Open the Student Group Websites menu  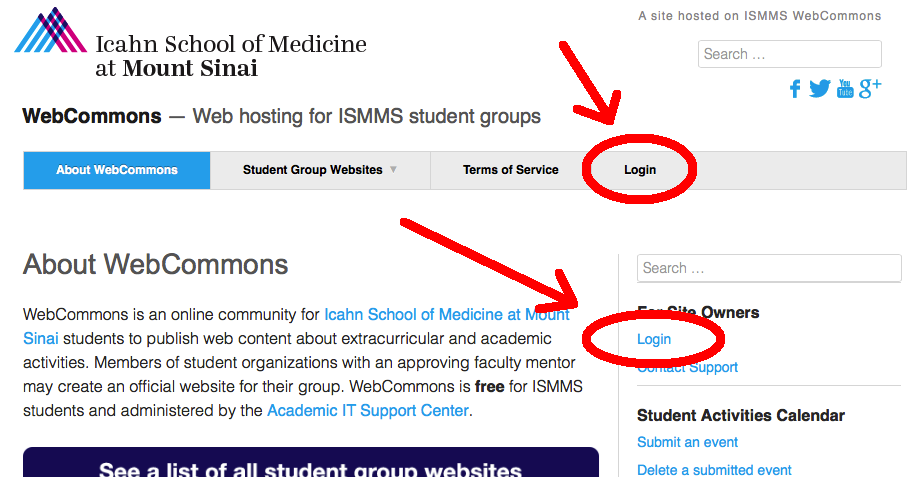coord(312,170)
